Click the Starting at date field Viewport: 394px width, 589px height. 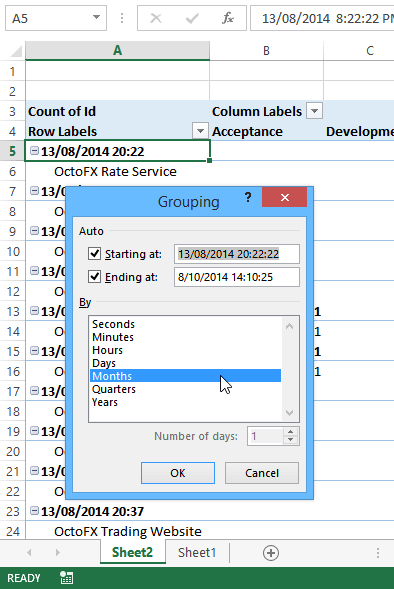(237, 254)
